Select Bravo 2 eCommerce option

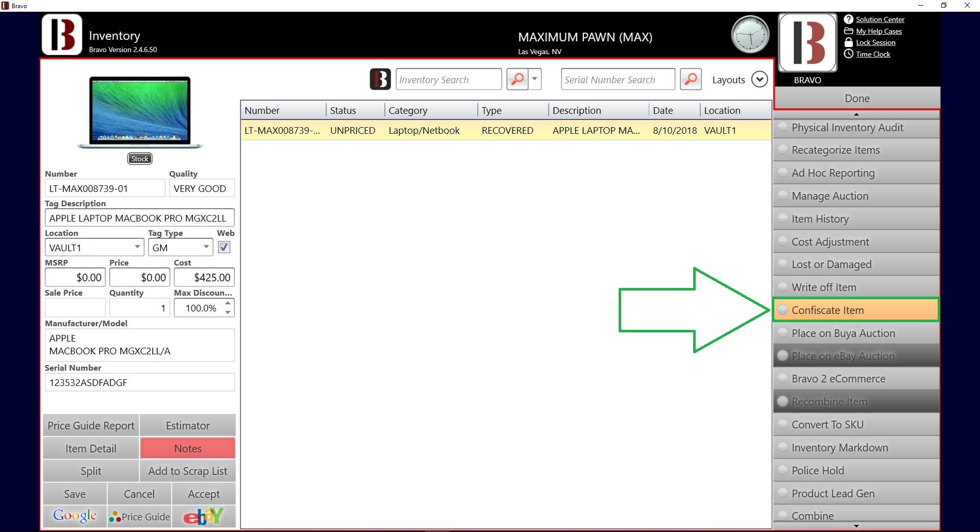(x=856, y=379)
